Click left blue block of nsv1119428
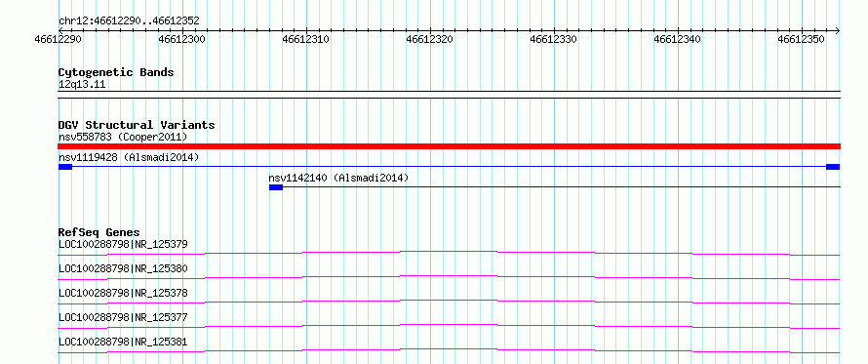This screenshot has width=868, height=364. tap(65, 167)
